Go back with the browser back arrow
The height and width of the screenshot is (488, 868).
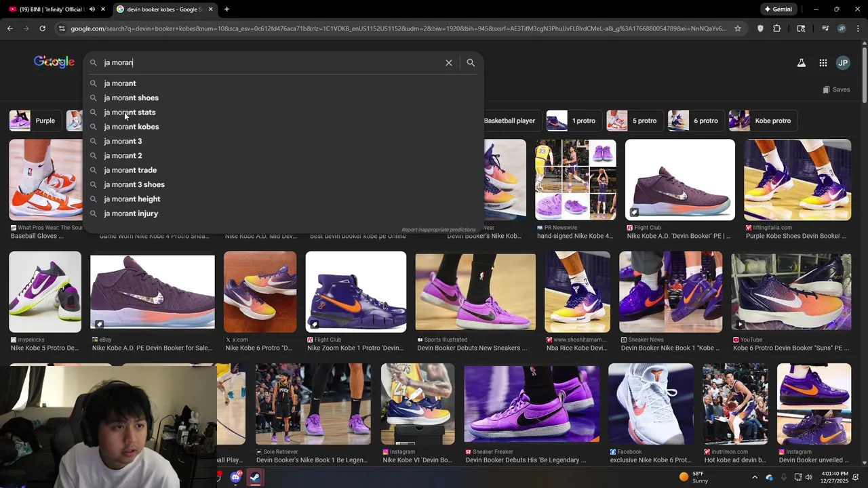[x=9, y=28]
